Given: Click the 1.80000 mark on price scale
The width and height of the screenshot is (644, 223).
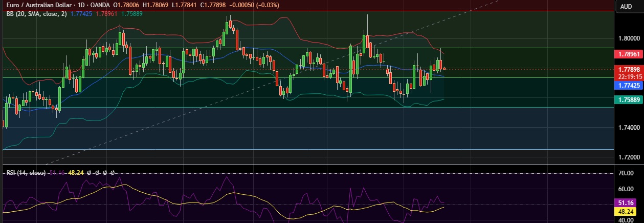Looking at the screenshot, I should [x=628, y=38].
